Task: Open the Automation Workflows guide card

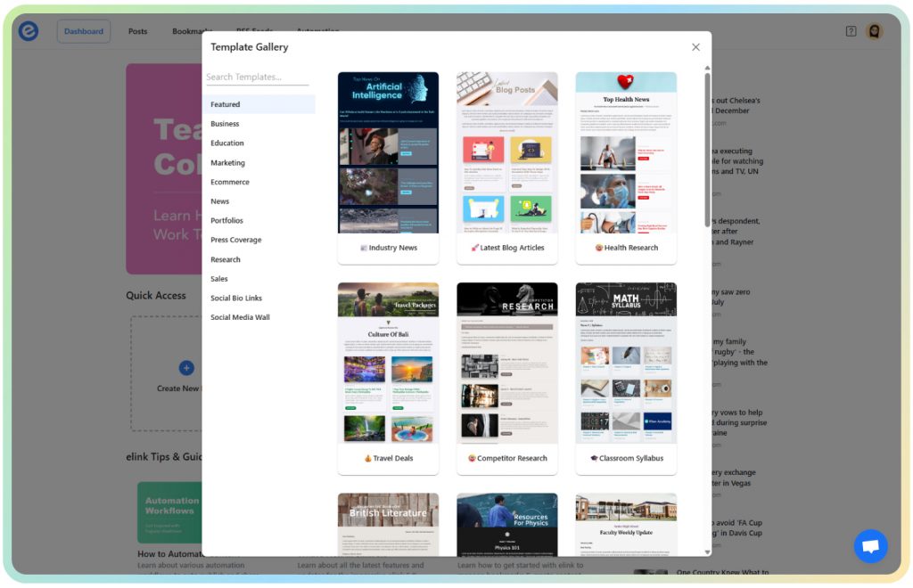Action: click(169, 512)
